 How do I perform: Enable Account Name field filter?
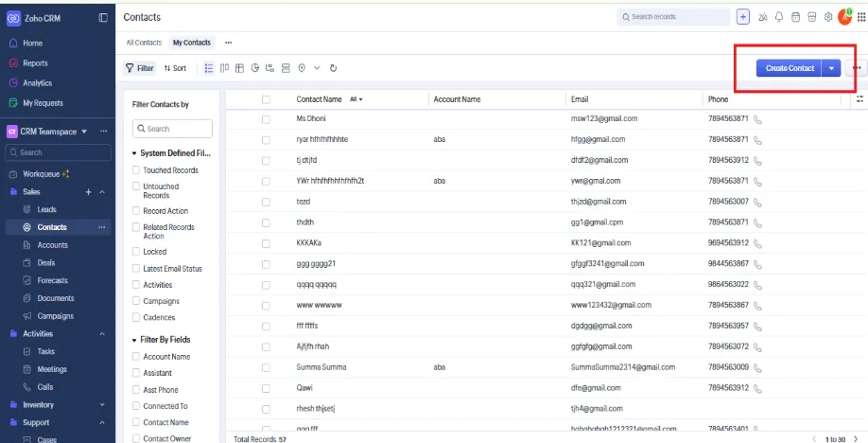coord(135,357)
